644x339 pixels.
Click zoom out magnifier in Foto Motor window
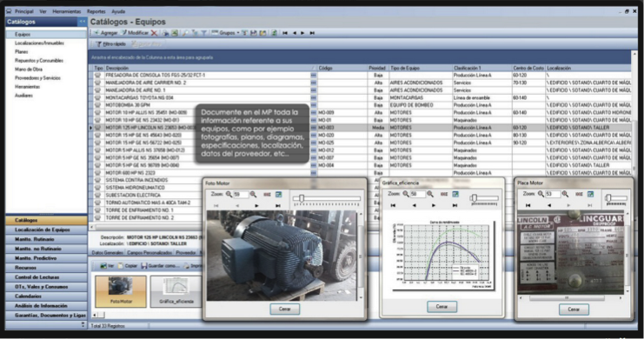tap(229, 195)
